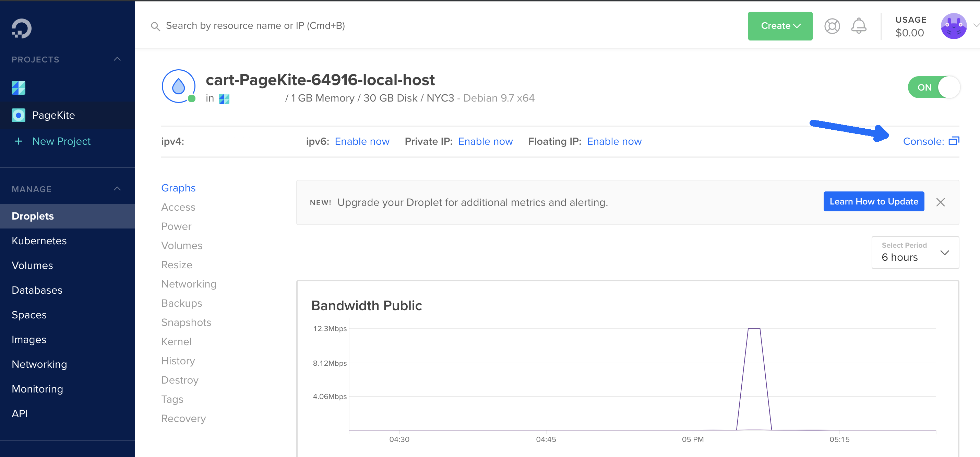The width and height of the screenshot is (980, 457).
Task: Open the Console window icon
Action: point(954,141)
